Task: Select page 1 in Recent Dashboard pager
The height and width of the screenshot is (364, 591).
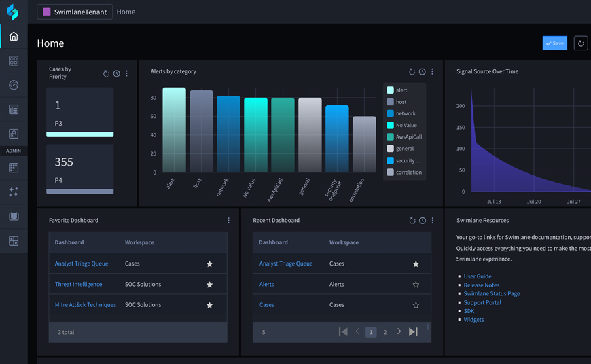Action: [x=371, y=332]
